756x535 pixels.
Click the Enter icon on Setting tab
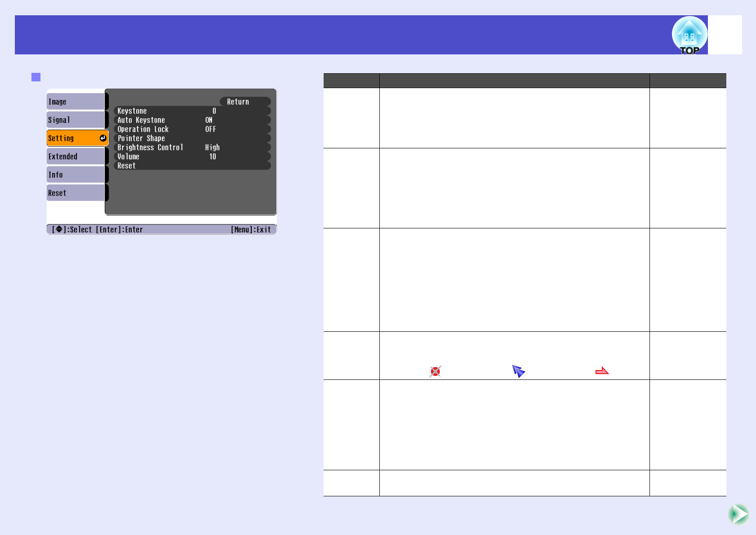click(x=103, y=138)
